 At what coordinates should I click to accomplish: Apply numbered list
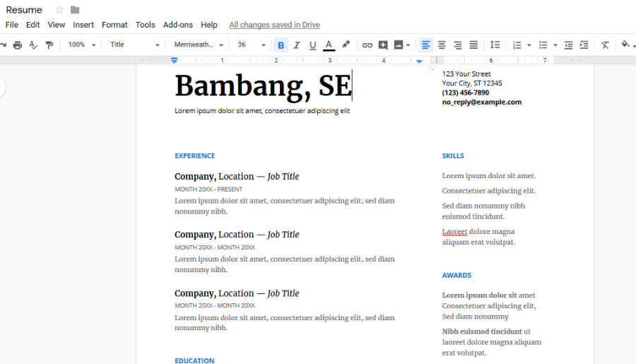(517, 45)
